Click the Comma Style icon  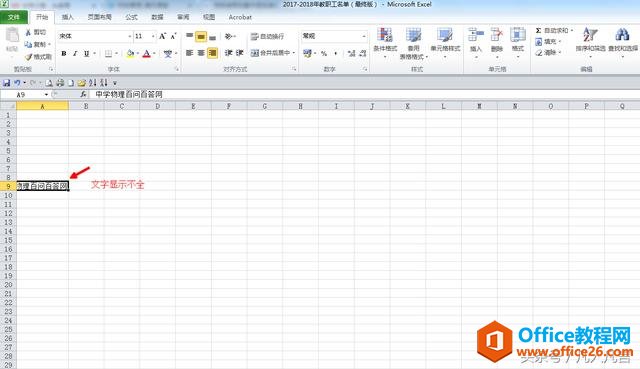[x=336, y=53]
